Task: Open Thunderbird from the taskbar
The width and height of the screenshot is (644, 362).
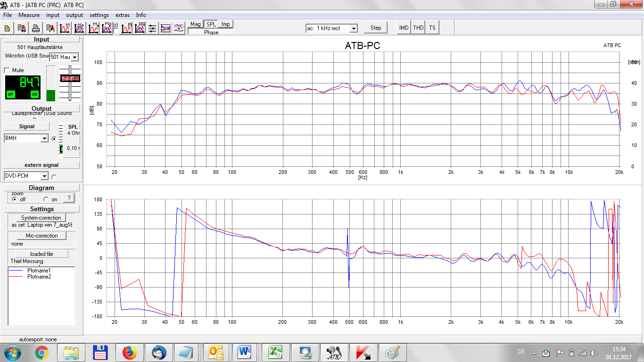Action: (158, 352)
